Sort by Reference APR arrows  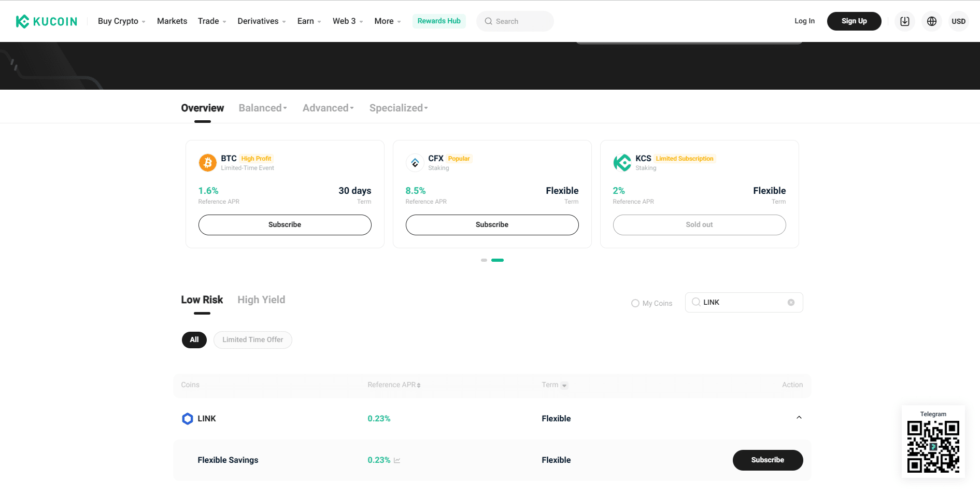419,385
